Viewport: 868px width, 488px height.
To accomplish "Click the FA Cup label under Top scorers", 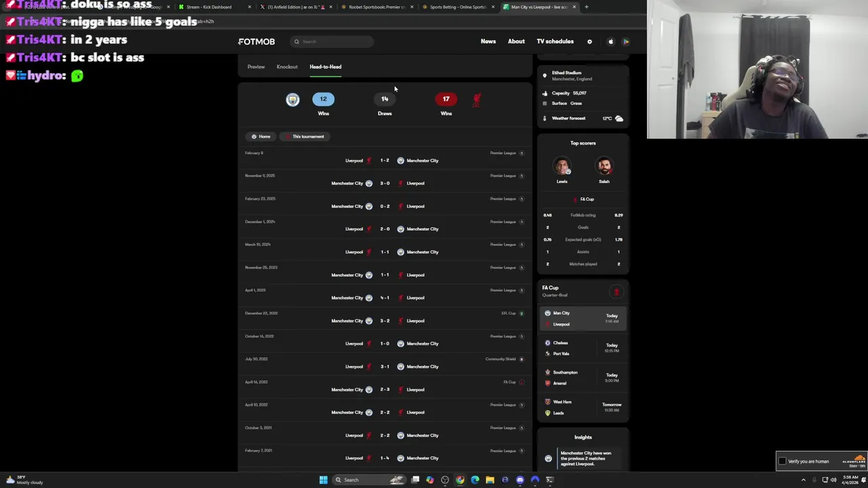I will pos(587,199).
